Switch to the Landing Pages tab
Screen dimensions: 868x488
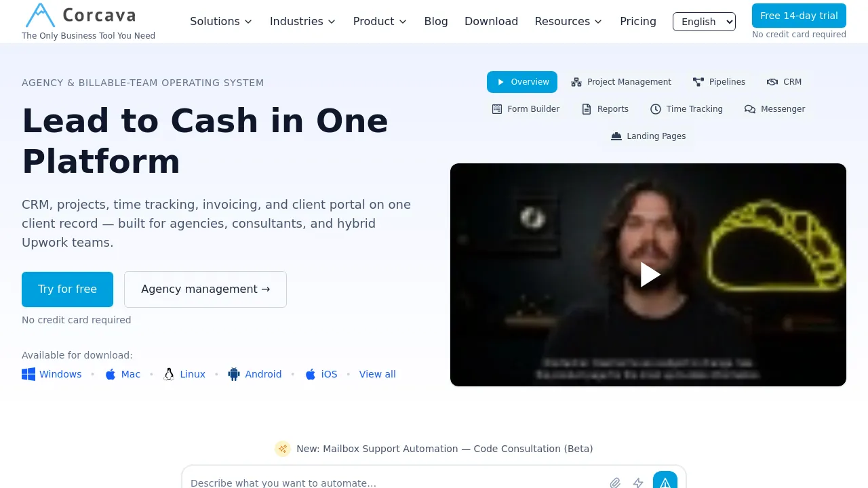click(x=648, y=136)
